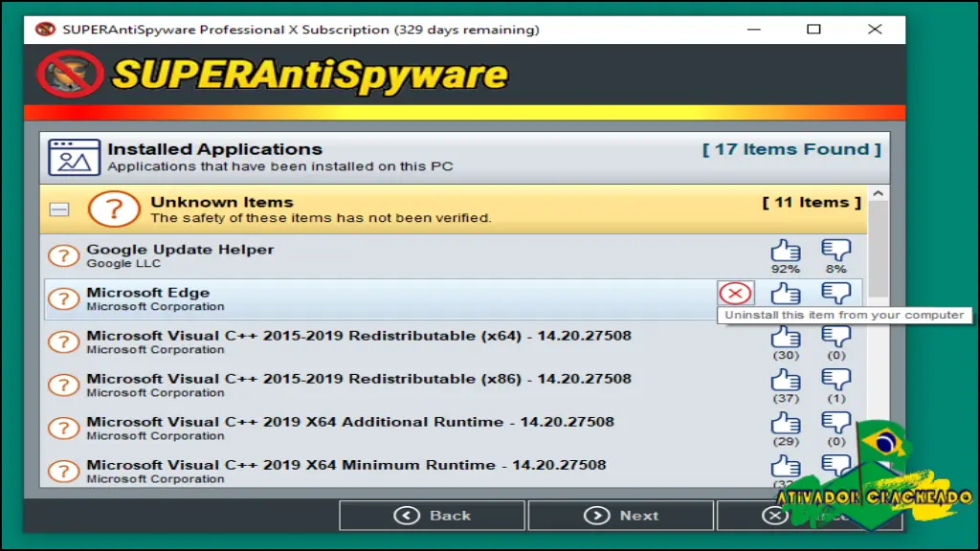
Task: Give thumbs down to Microsoft Edge
Action: point(836,294)
